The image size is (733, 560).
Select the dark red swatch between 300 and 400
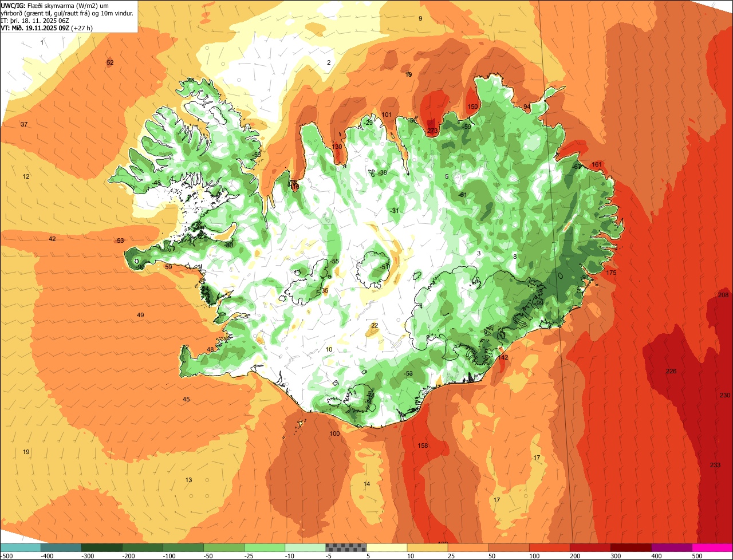630,547
